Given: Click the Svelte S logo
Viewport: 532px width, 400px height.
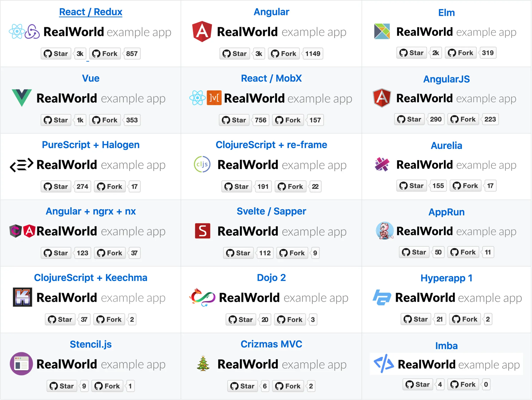Looking at the screenshot, I should tap(203, 231).
